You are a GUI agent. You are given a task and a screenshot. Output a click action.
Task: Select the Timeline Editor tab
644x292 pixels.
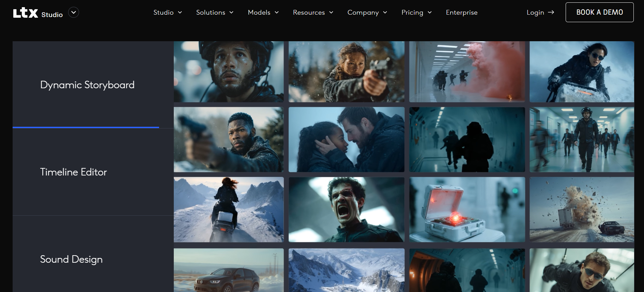(x=93, y=172)
